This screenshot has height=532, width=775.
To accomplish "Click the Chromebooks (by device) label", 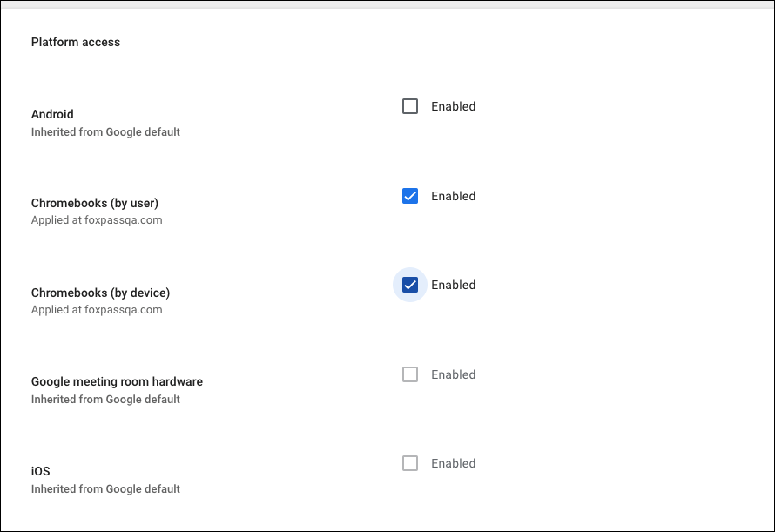I will [x=100, y=293].
